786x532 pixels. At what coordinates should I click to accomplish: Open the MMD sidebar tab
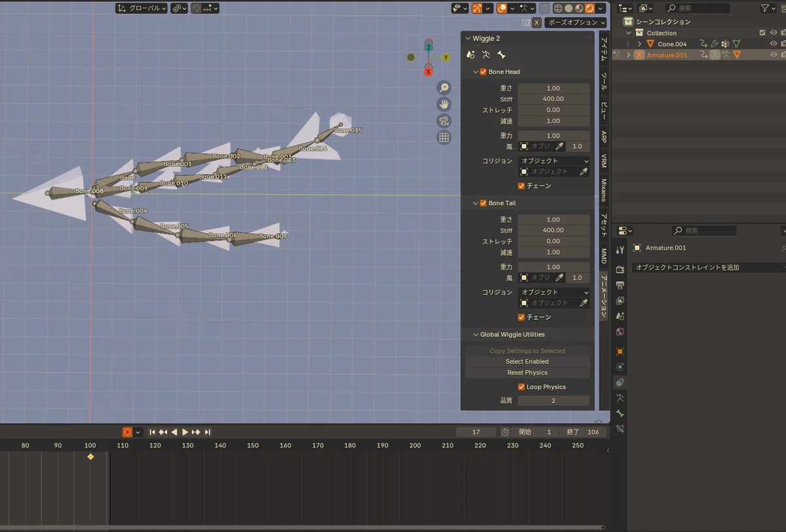tap(604, 256)
